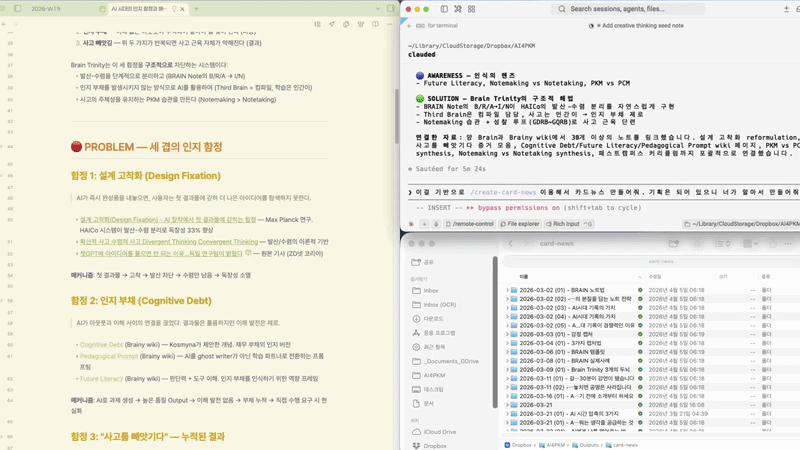Open _Documents_GDrive in Finder sidebar
The height and width of the screenshot is (450, 800).
pos(451,361)
